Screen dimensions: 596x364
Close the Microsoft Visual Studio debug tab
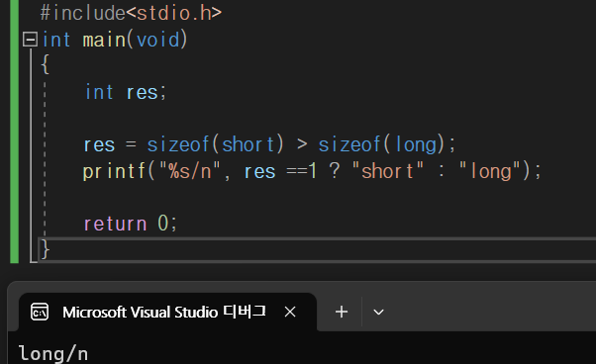tap(290, 312)
